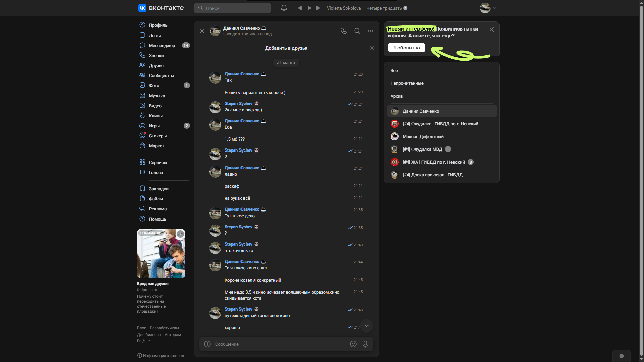The height and width of the screenshot is (362, 644).
Task: Click Добавить в друзья
Action: (286, 48)
